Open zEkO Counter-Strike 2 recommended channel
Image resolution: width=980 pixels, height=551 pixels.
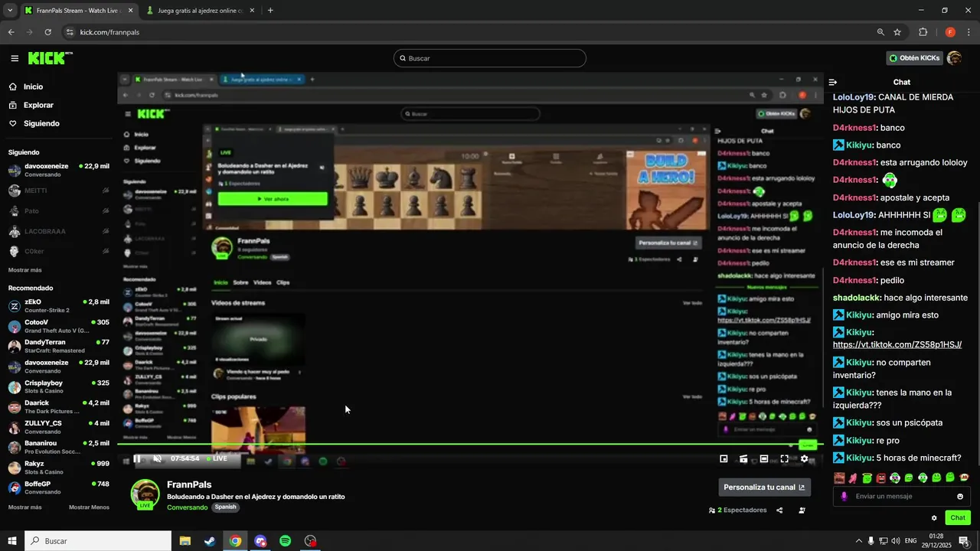(58, 306)
